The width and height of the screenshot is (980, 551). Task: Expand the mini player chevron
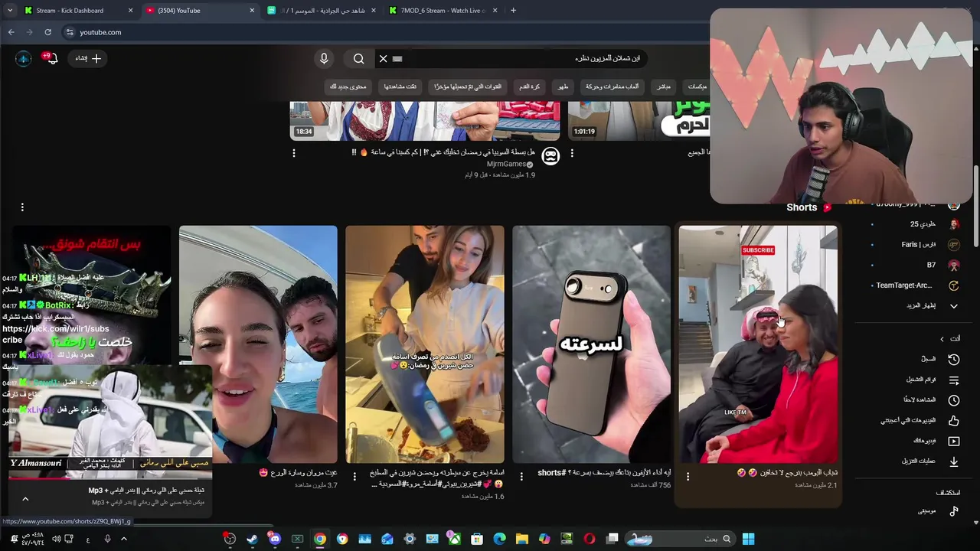(25, 499)
